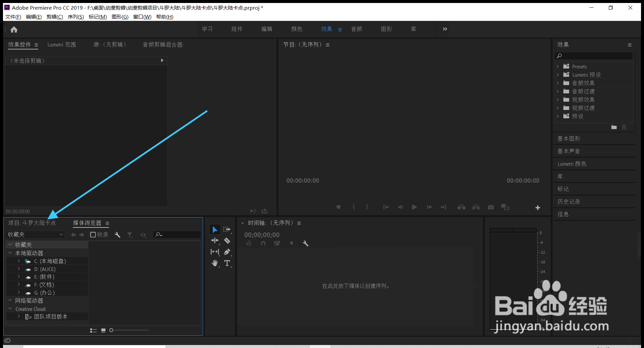The image size is (644, 348).
Task: Select the Slip tool
Action: [215, 252]
